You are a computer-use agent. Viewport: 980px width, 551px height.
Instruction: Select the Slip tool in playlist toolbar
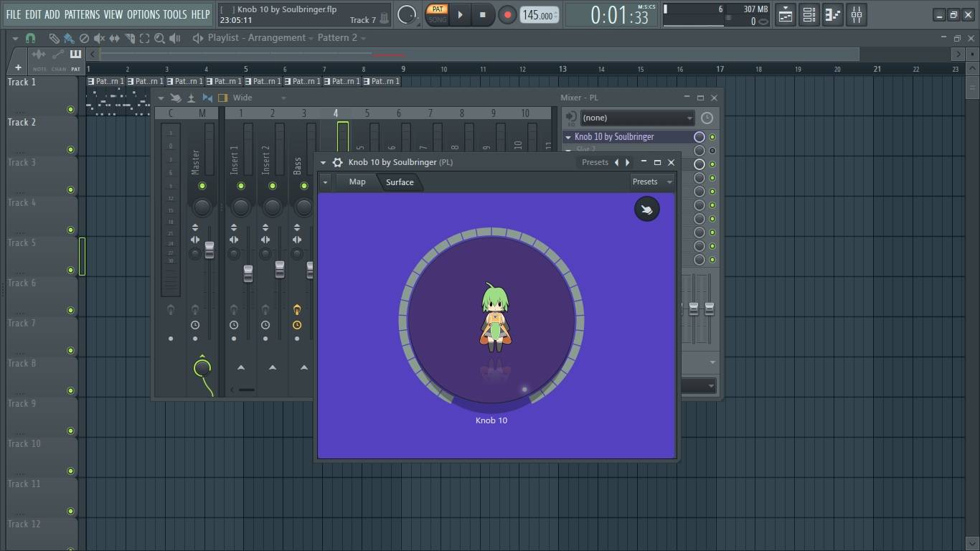click(114, 38)
